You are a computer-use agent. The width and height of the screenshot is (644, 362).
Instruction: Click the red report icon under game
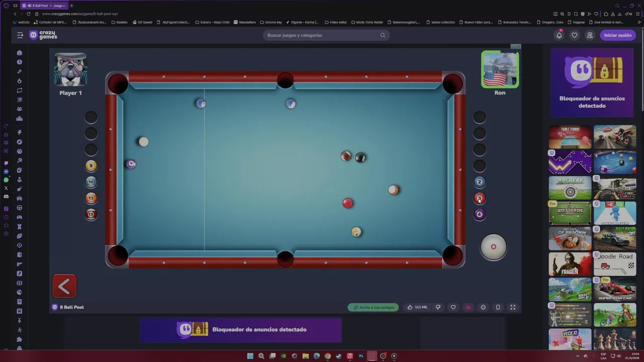pyautogui.click(x=468, y=307)
